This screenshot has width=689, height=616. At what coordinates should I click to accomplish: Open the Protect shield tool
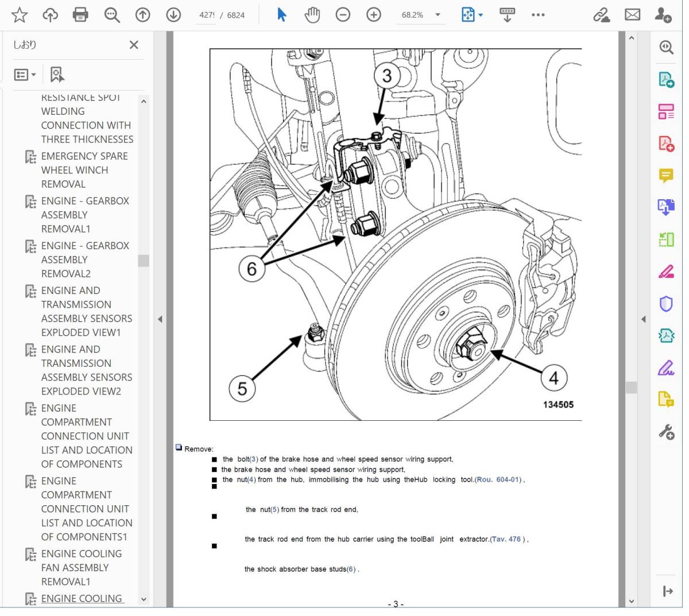(666, 303)
